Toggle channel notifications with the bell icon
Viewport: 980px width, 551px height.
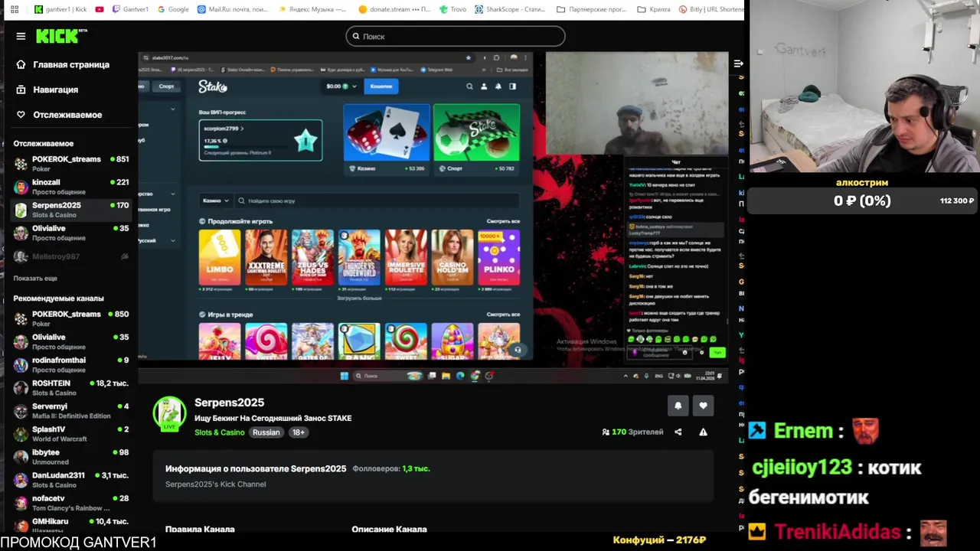(x=678, y=406)
